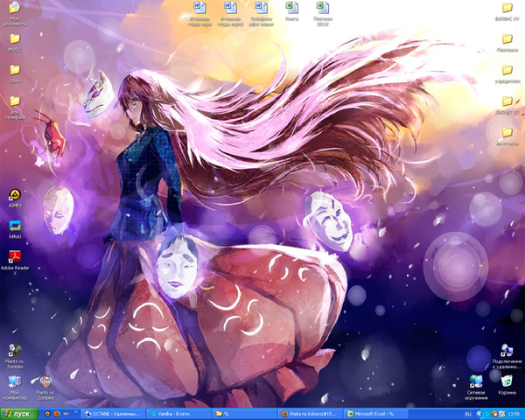Viewport: 525px width, 420px height.
Task: Open the Music folder on desktop
Action: tap(15, 39)
